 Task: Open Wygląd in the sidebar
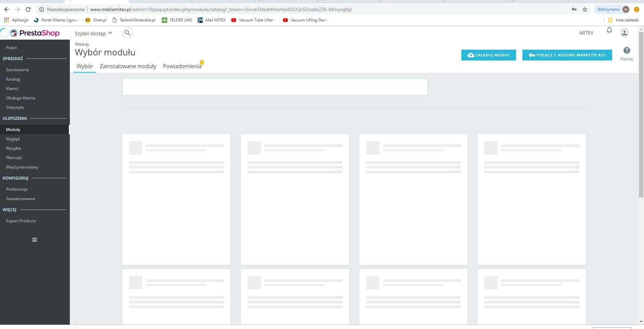tap(13, 139)
